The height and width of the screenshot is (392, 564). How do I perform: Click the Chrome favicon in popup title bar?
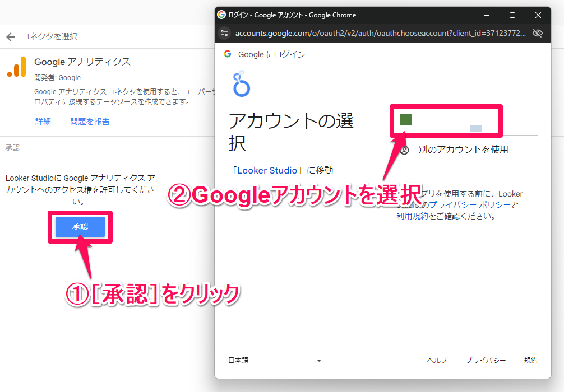point(221,15)
